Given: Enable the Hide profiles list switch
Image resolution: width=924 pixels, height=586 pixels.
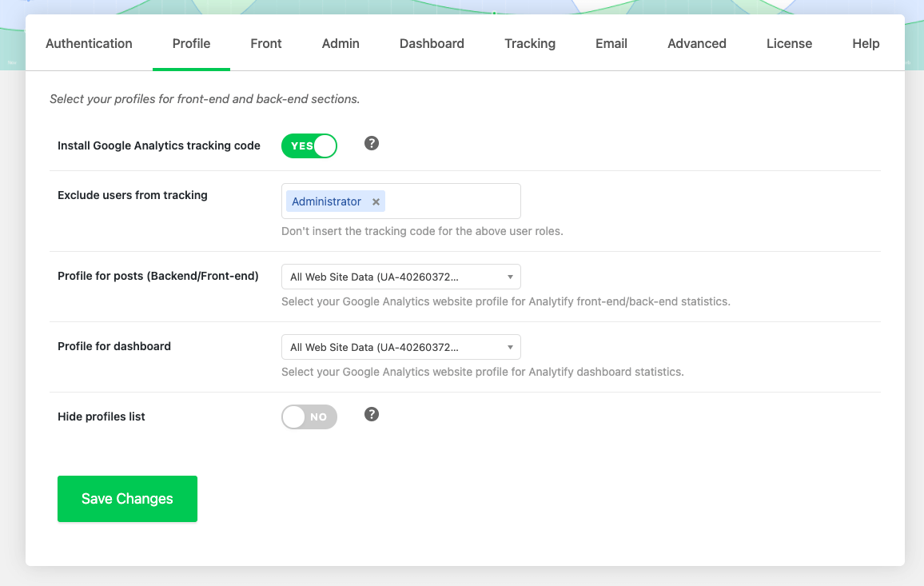Looking at the screenshot, I should pos(309,417).
